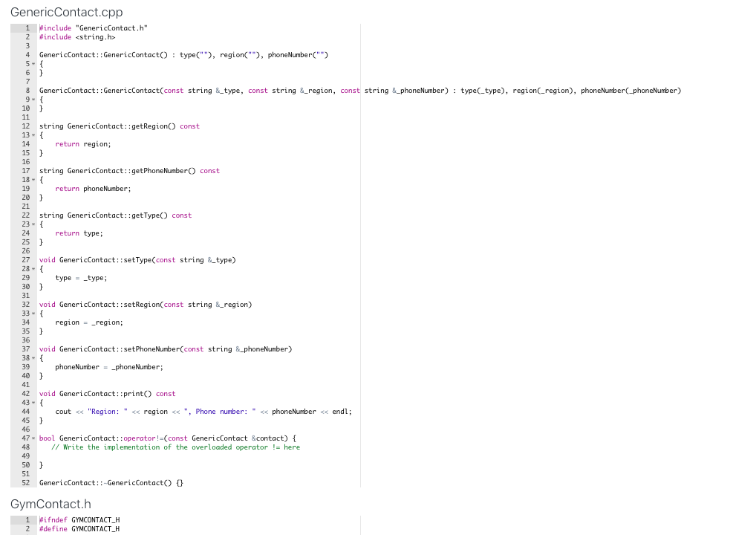
Task: Click the <string.h> include on line 2
Action: click(x=96, y=37)
